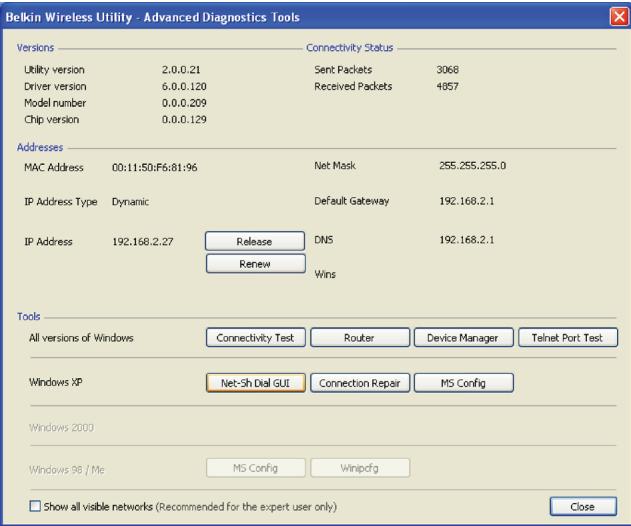631x526 pixels.
Task: Click the Net Mask value 255.255.255.0
Action: click(x=472, y=165)
